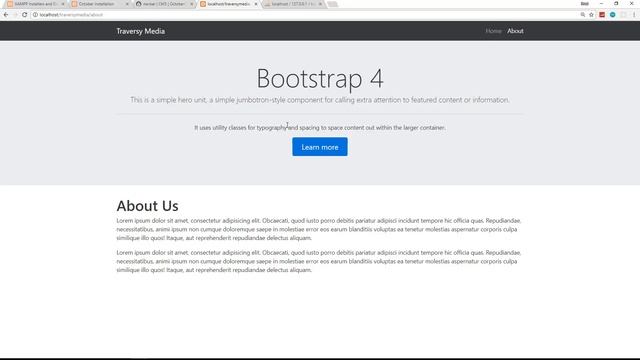
Task: Click the second Lorem ipsum paragraph
Action: 319,261
